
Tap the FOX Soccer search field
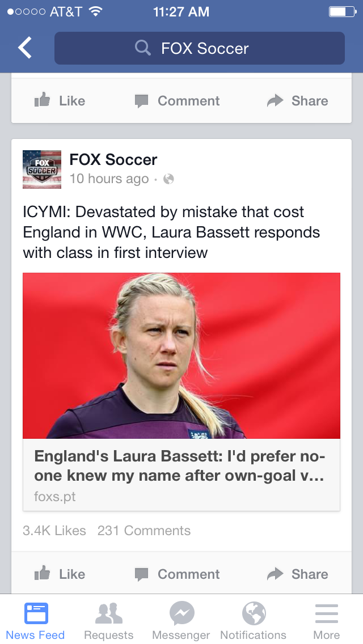click(x=200, y=48)
